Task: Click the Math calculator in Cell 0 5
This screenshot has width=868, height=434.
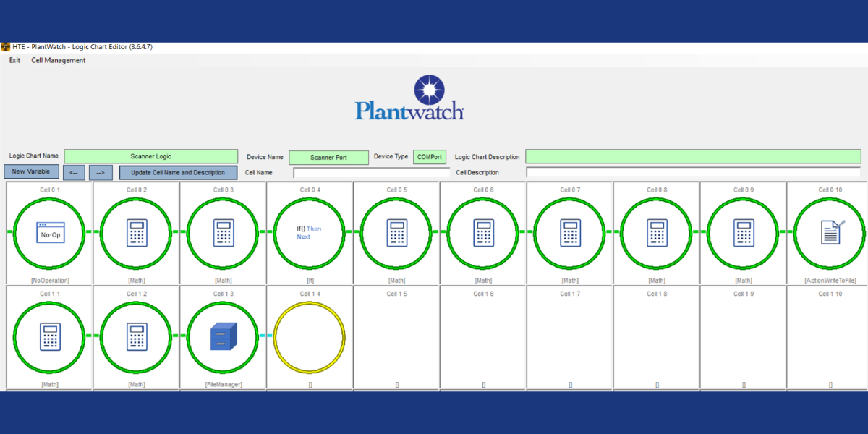Action: (396, 232)
